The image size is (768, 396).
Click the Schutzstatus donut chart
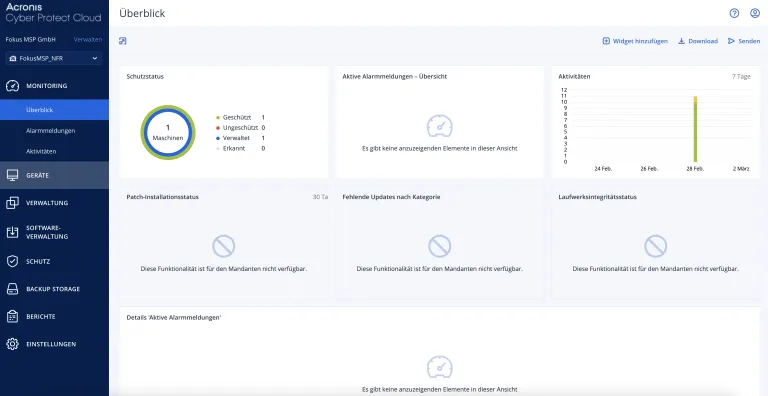click(x=168, y=132)
